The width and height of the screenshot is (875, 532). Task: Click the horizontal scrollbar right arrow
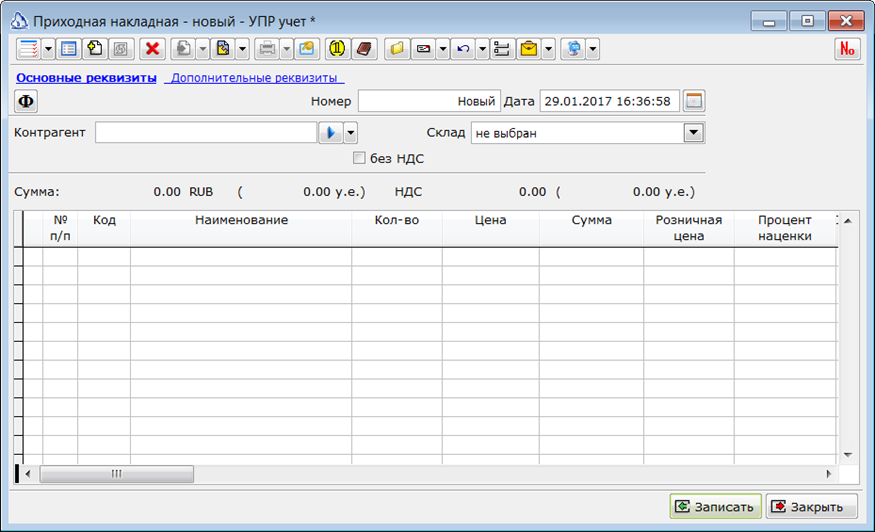coord(829,474)
